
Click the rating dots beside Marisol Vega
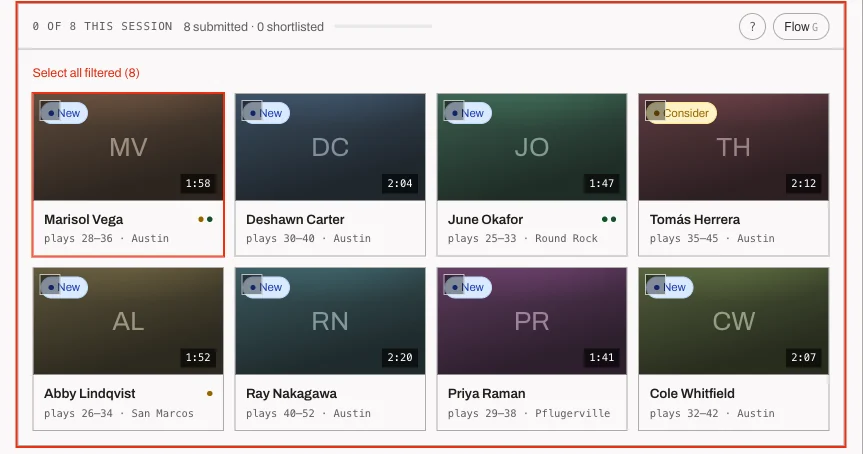tap(205, 219)
